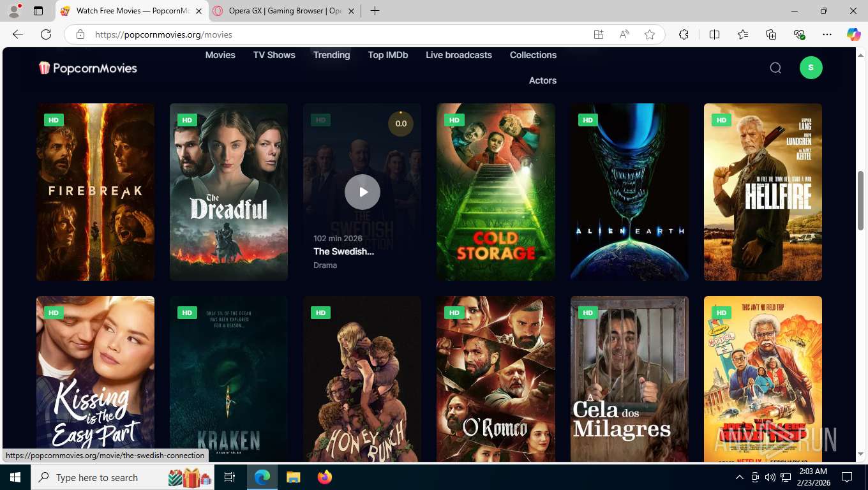
Task: Open Browser essentials heart icon
Action: [x=799, y=34]
